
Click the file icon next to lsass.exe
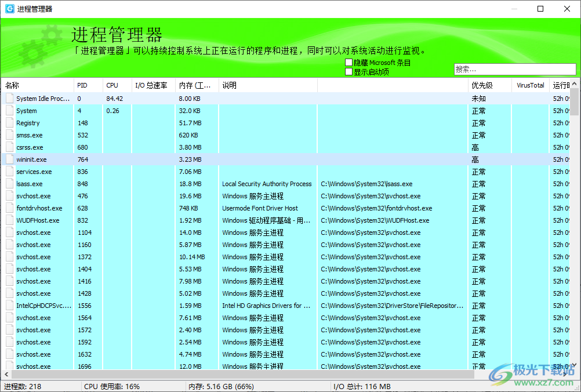click(x=10, y=184)
